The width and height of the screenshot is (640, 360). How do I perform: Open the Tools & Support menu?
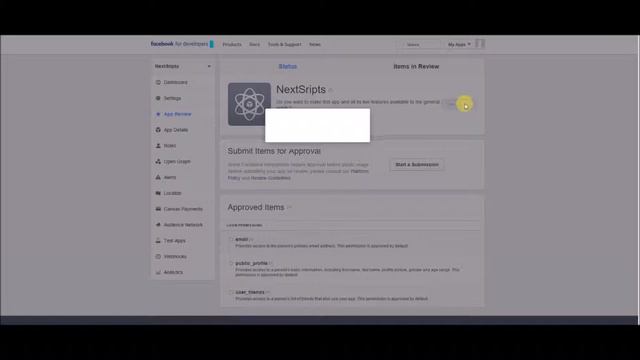point(284,44)
